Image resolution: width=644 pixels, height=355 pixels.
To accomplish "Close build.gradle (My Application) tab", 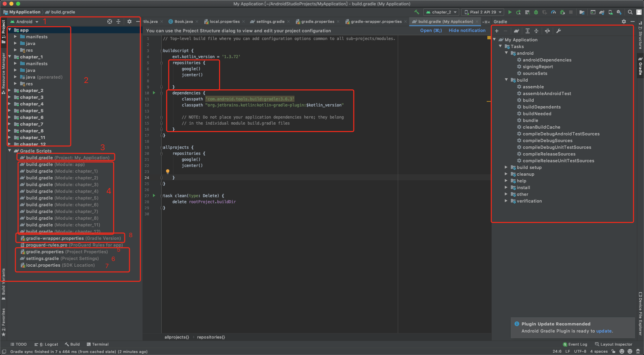I will coord(477,21).
